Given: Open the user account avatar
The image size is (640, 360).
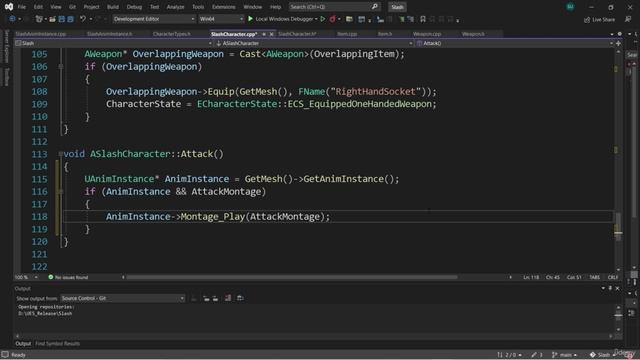Looking at the screenshot, I should [570, 7].
